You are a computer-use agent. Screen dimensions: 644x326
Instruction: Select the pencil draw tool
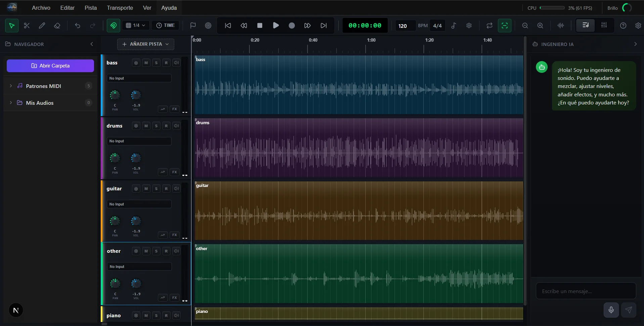pyautogui.click(x=42, y=26)
